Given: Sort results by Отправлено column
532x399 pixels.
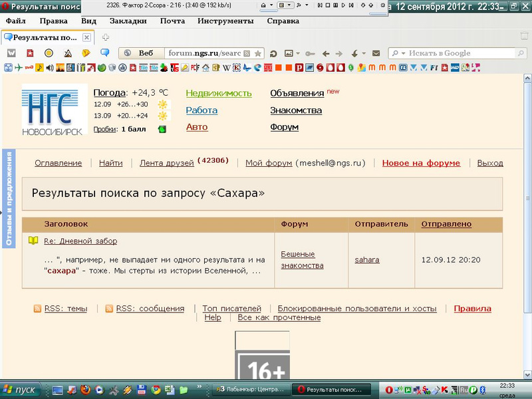Looking at the screenshot, I should coord(446,224).
